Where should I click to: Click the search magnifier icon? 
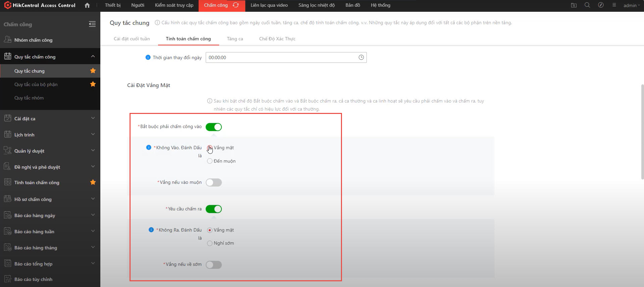587,5
